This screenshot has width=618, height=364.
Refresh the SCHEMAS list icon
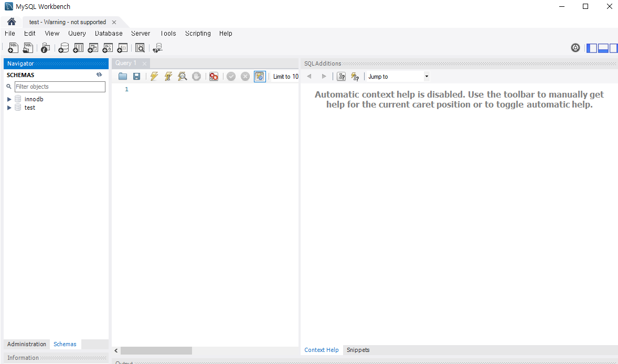pos(99,74)
